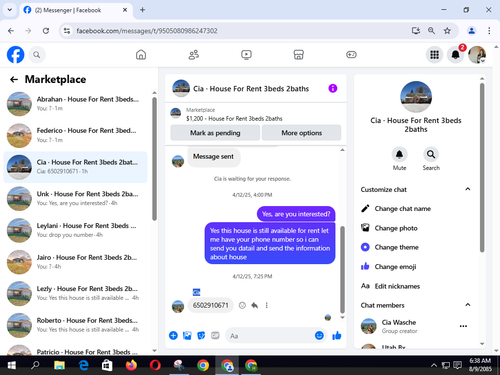500x375 pixels.
Task: Open the emoji picker in message field
Action: click(x=319, y=335)
